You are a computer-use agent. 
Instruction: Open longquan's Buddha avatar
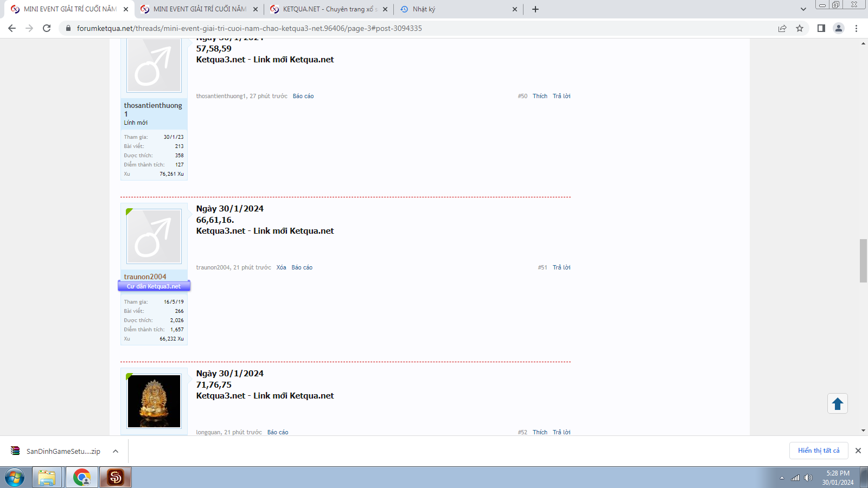pos(154,401)
